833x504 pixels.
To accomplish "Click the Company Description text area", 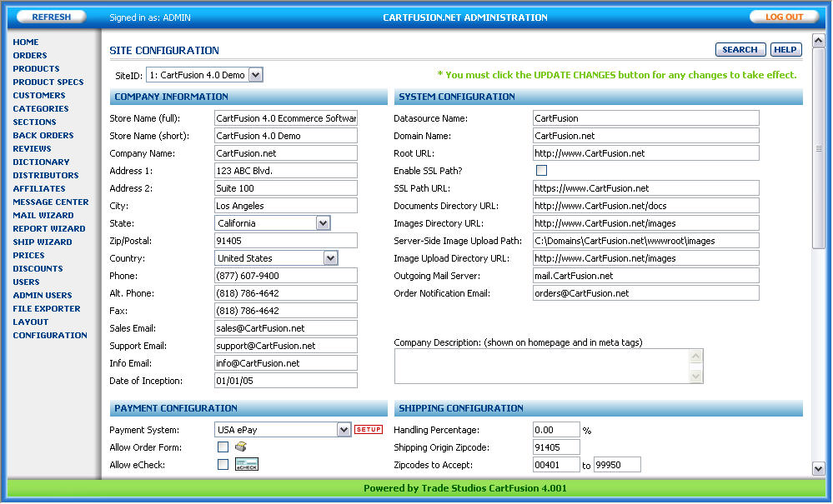I will tap(549, 366).
